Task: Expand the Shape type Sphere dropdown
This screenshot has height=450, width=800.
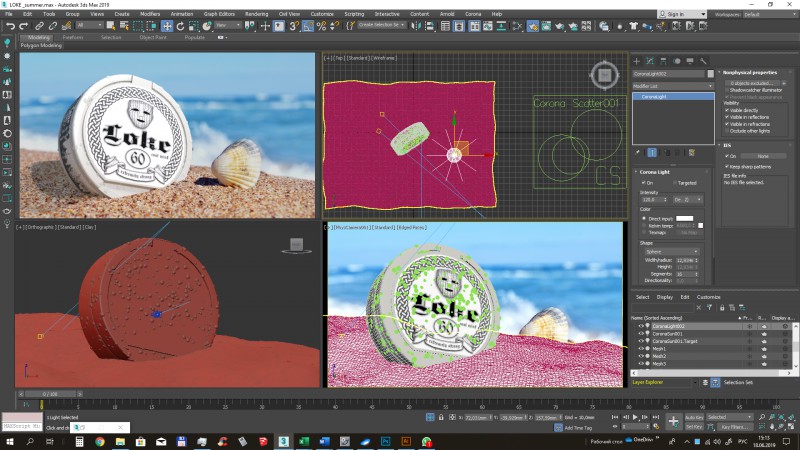Action: pos(673,252)
